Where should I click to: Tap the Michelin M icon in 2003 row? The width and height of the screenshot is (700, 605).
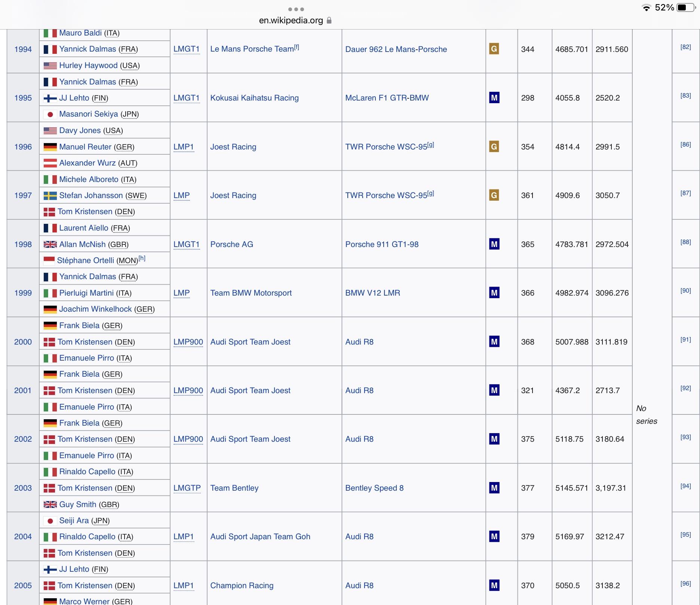tap(494, 488)
